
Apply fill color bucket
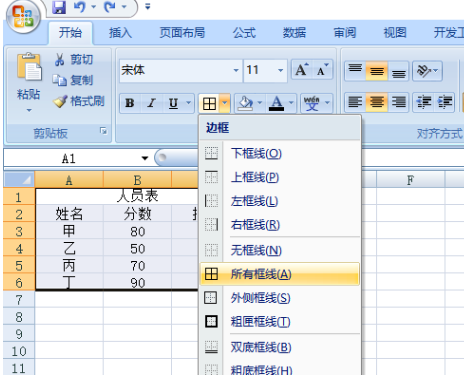246,103
